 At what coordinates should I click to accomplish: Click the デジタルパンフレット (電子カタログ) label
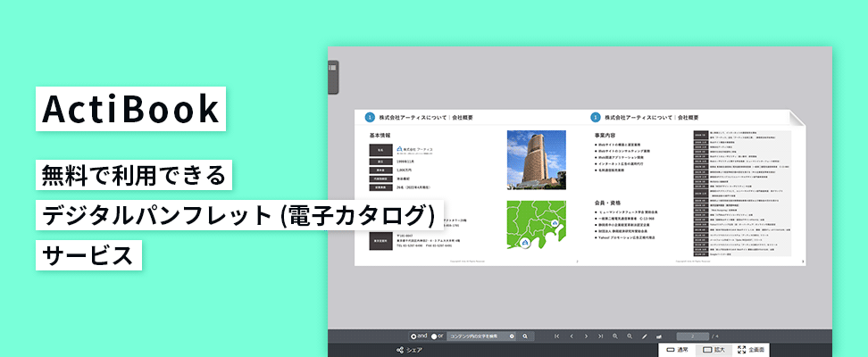click(x=239, y=215)
